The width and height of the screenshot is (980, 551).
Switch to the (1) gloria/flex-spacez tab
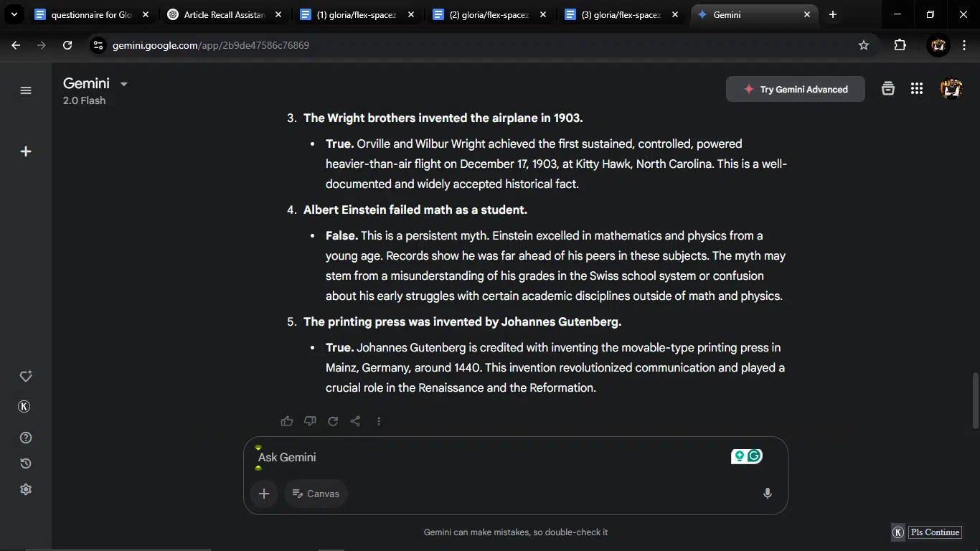click(x=358, y=14)
